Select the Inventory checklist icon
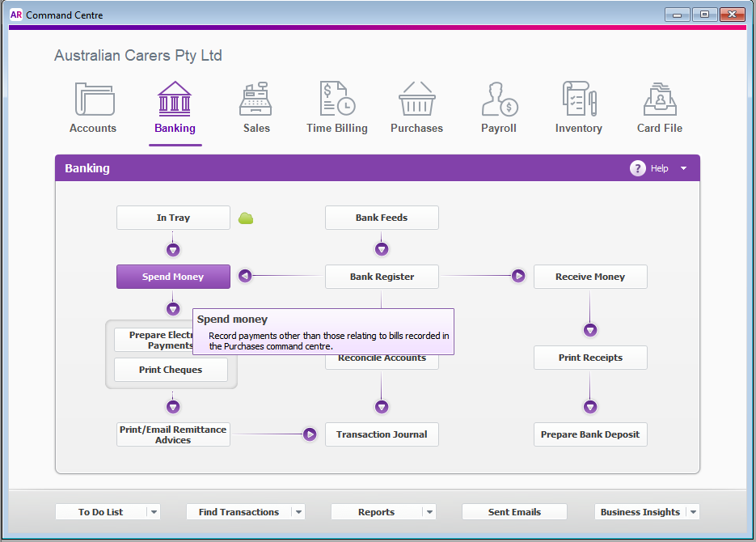The height and width of the screenshot is (542, 756). (x=578, y=100)
